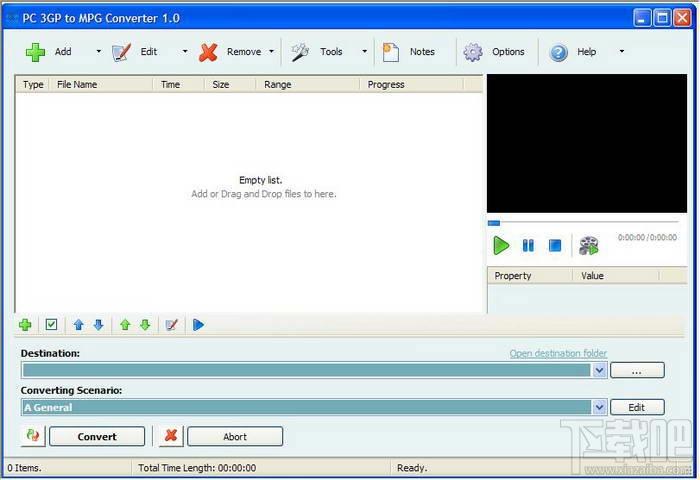Expand the Help dropdown arrow

pyautogui.click(x=621, y=52)
